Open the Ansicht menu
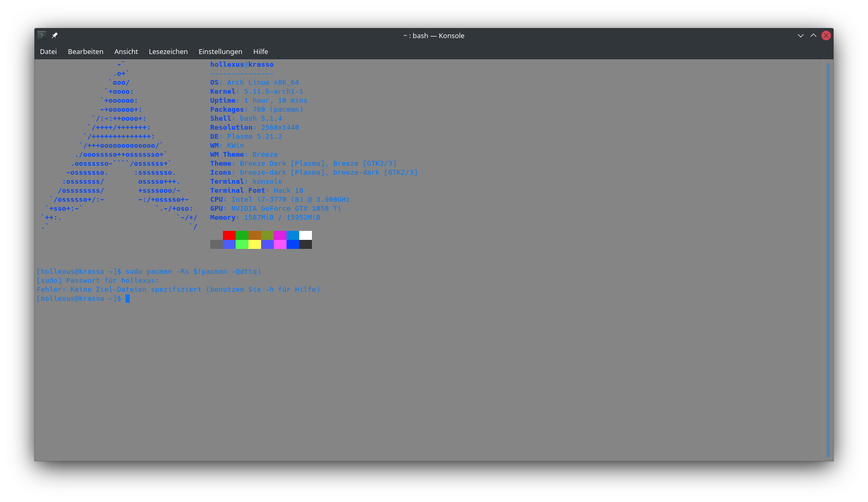The image size is (868, 502). [126, 51]
